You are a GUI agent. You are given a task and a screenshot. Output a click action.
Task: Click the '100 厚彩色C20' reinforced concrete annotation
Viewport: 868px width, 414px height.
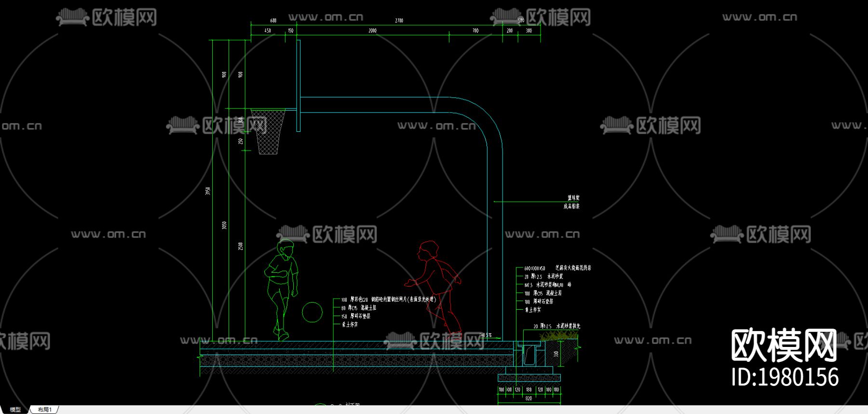(389, 300)
